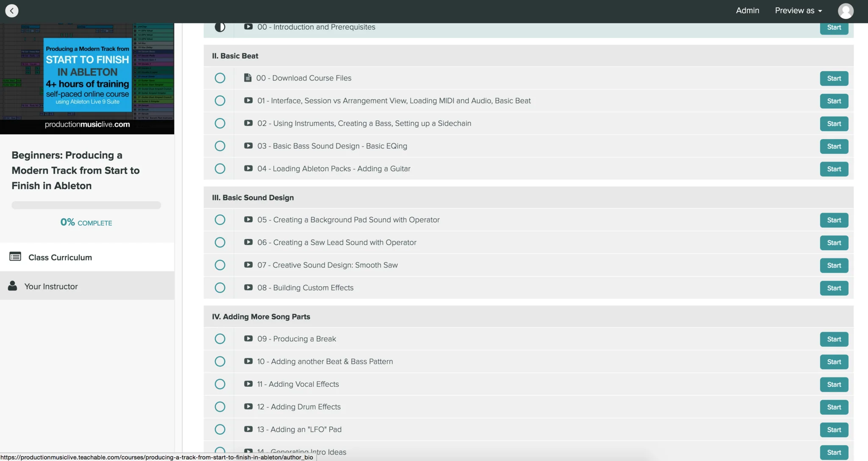This screenshot has width=868, height=461.
Task: Toggle completion circle for Download Course Files
Action: pyautogui.click(x=220, y=78)
